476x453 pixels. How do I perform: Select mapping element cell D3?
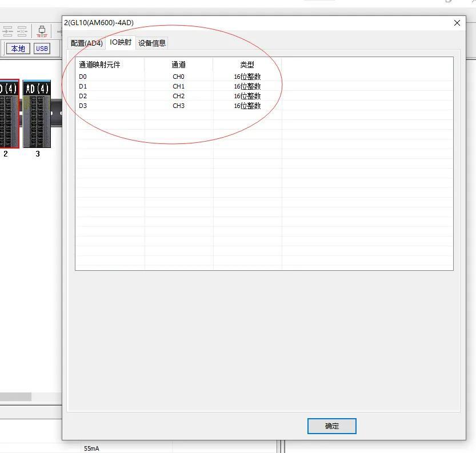tap(83, 106)
